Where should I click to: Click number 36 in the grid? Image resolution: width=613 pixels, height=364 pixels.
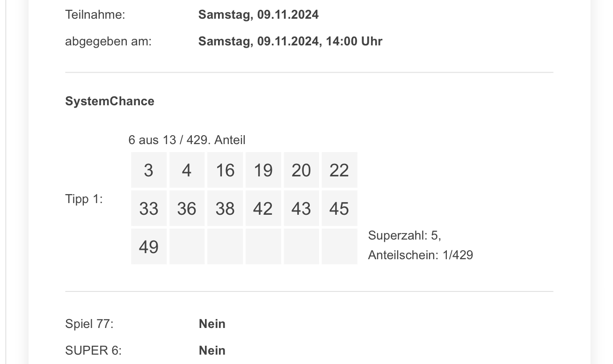pyautogui.click(x=187, y=208)
